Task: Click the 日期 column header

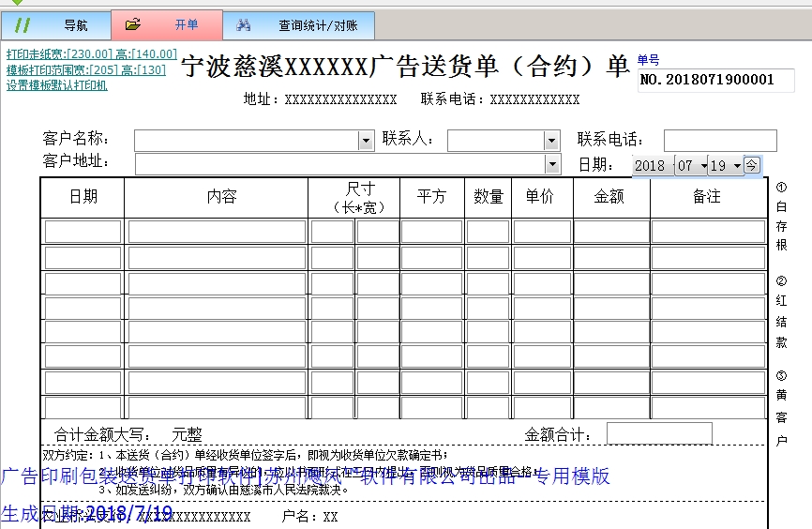Action: [x=83, y=197]
